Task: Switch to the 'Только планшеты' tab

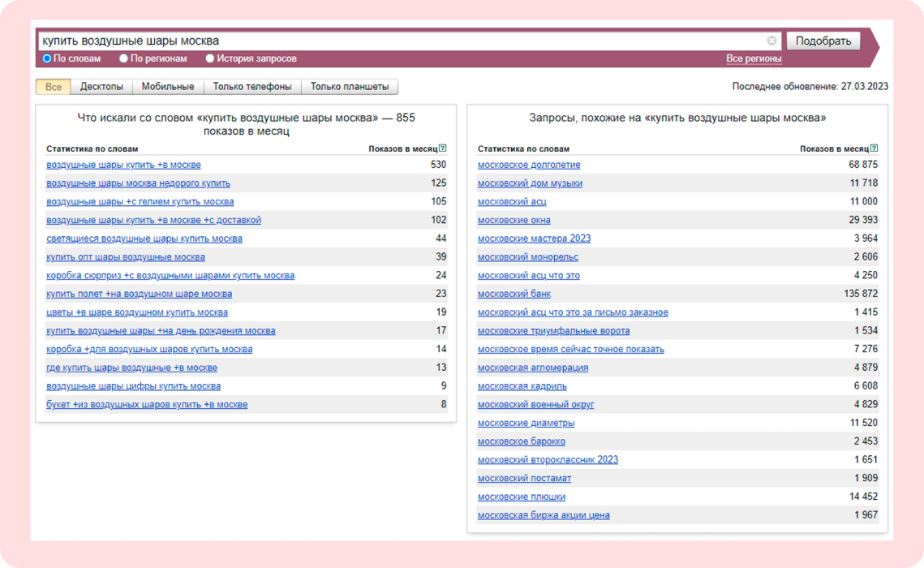Action: coord(350,87)
